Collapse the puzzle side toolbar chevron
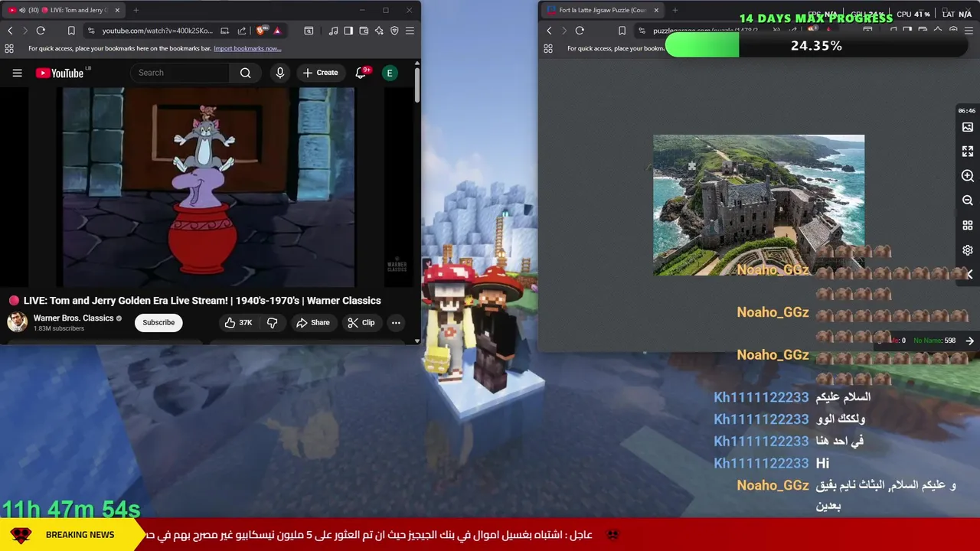Image resolution: width=980 pixels, height=551 pixels. point(969,274)
